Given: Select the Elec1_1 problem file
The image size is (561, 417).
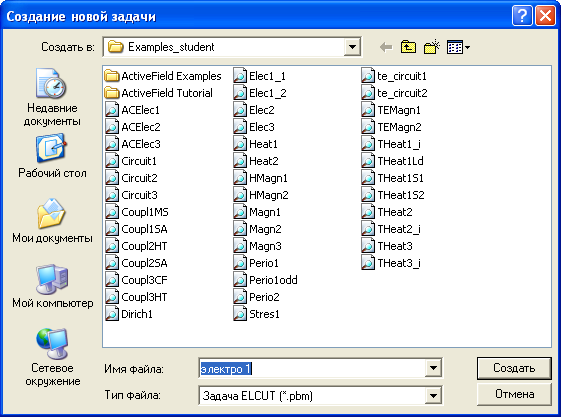Looking at the screenshot, I should tap(260, 76).
